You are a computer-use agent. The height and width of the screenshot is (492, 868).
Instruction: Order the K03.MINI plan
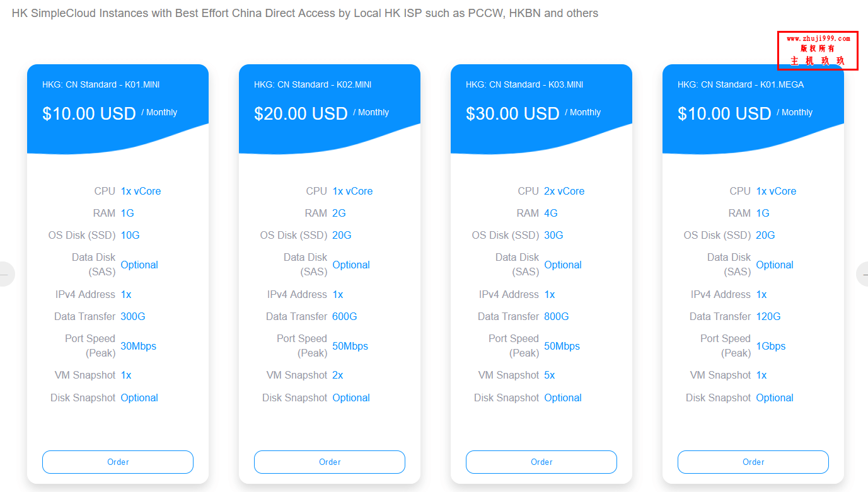[x=541, y=462]
